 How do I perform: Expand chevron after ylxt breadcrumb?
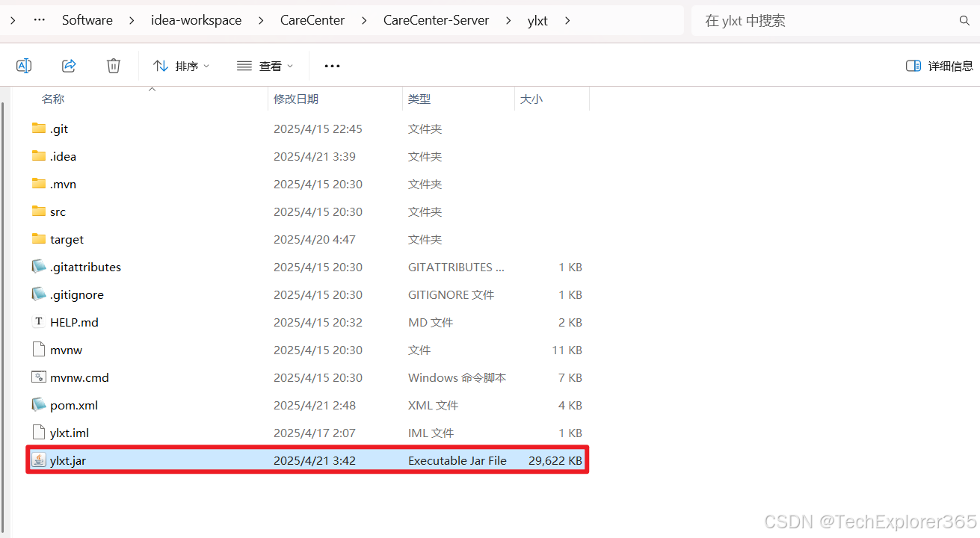coord(567,20)
